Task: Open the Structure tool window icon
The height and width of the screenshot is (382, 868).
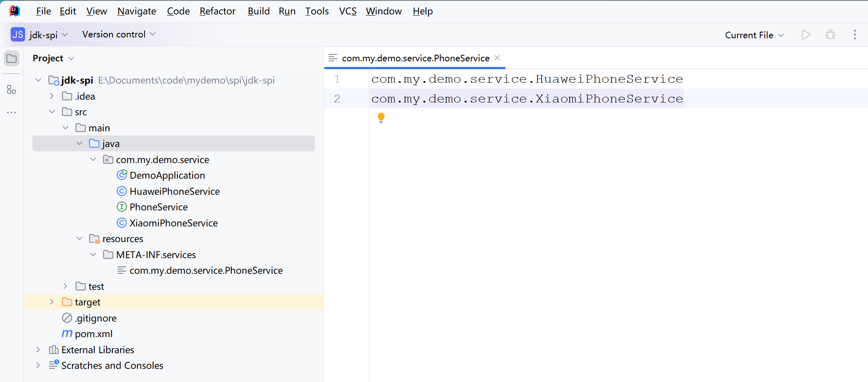Action: click(12, 89)
